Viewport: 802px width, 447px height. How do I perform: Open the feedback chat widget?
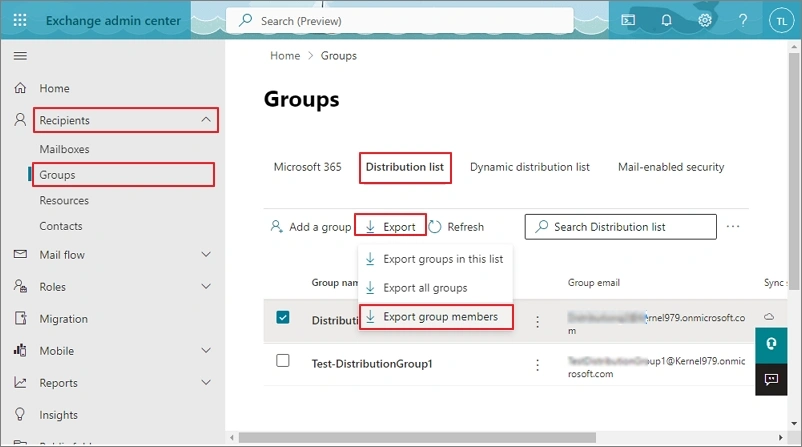click(x=771, y=379)
